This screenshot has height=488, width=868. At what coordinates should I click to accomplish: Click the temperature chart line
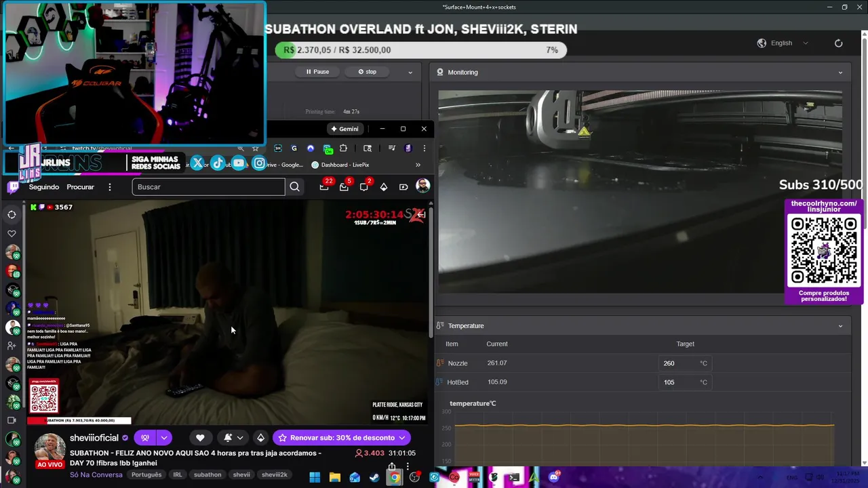pyautogui.click(x=644, y=426)
